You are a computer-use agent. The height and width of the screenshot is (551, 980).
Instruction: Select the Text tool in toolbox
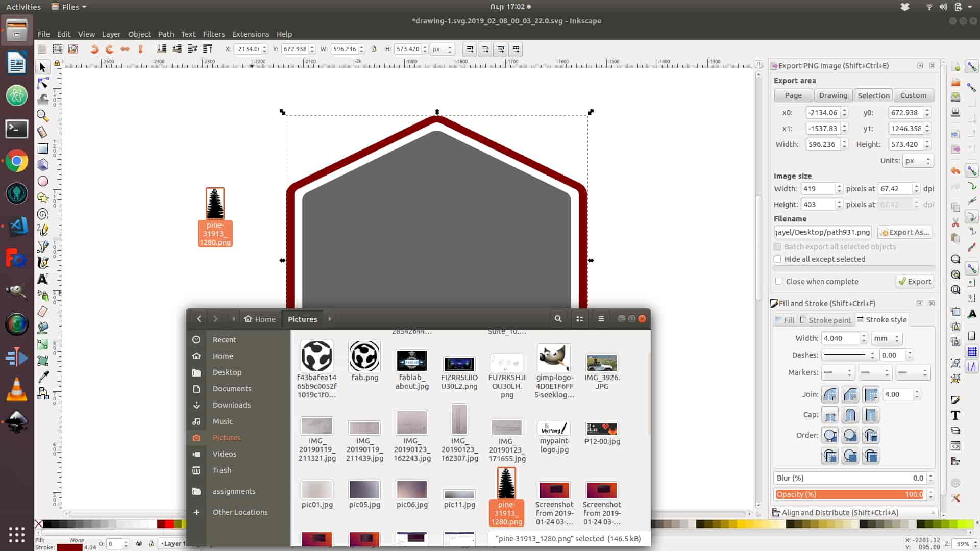point(42,279)
